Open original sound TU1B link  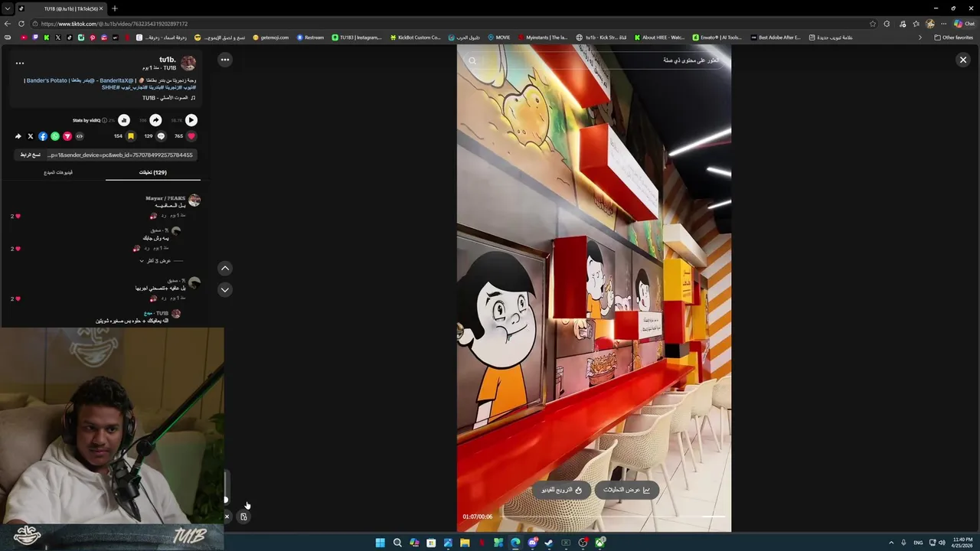(x=168, y=98)
